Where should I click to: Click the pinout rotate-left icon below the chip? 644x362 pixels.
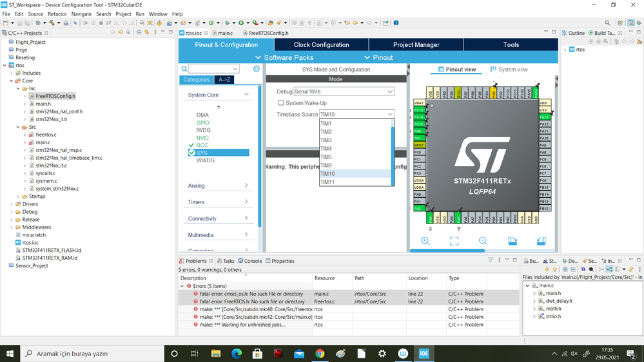tap(512, 242)
